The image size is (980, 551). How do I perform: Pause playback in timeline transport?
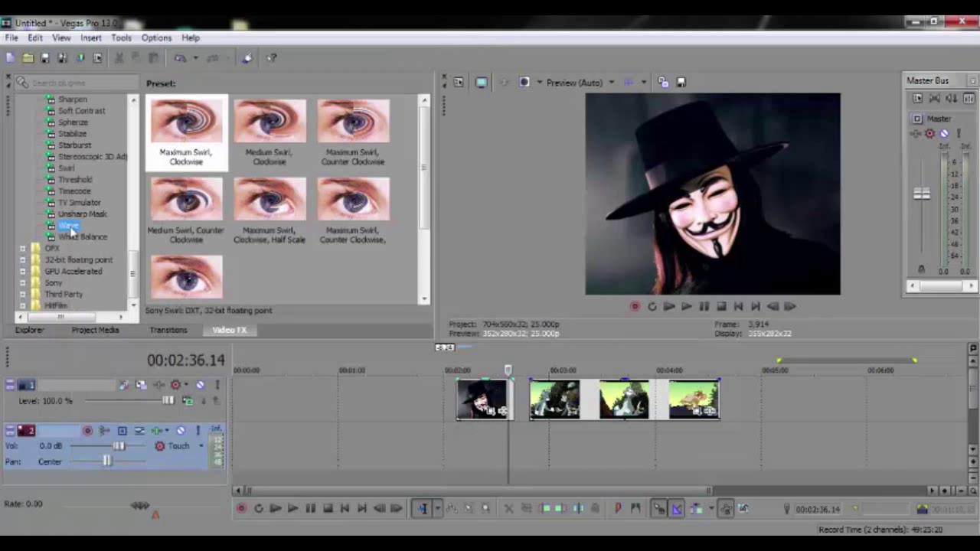310,508
